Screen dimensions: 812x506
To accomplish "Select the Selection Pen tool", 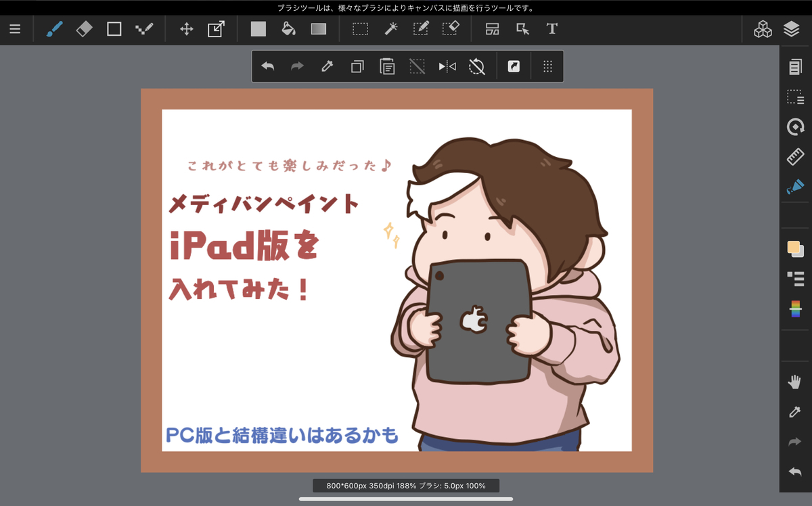I will pyautogui.click(x=420, y=29).
